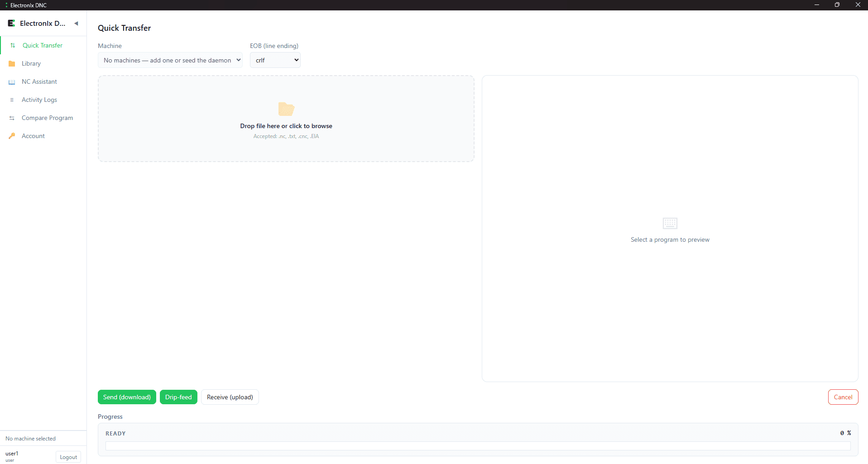Open Activity Logs
Viewport: 868px width, 464px height.
click(x=43, y=100)
